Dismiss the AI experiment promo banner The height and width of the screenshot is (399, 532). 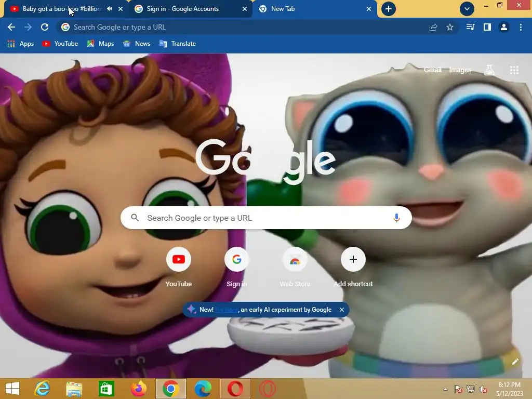[342, 310]
